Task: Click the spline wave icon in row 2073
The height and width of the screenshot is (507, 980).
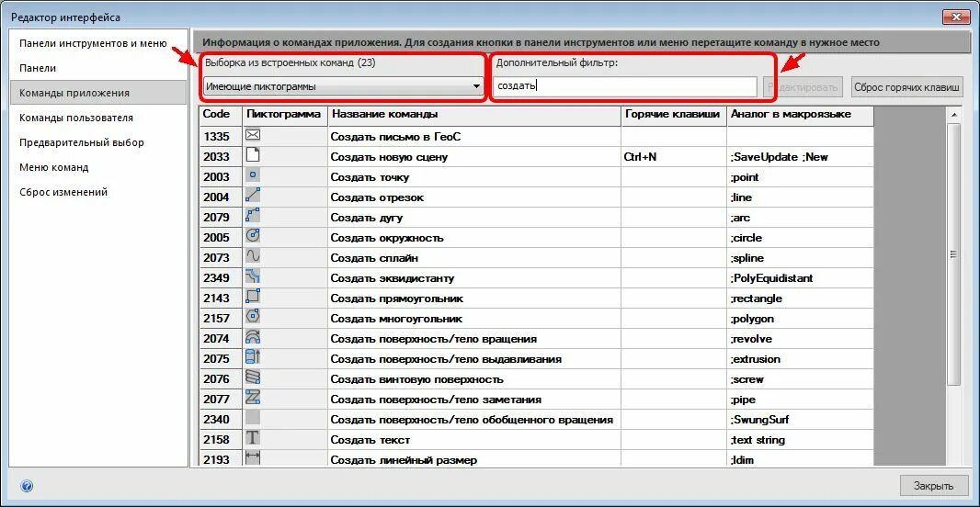Action: 253,256
